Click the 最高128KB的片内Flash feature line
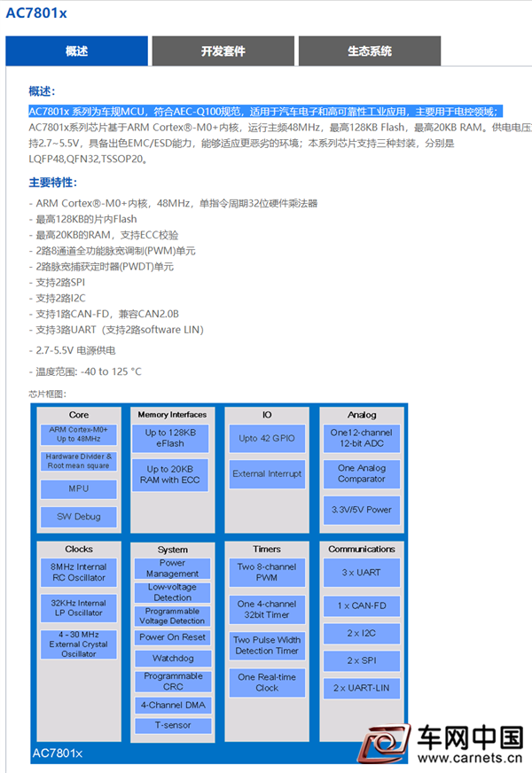532x773 pixels. (82, 219)
